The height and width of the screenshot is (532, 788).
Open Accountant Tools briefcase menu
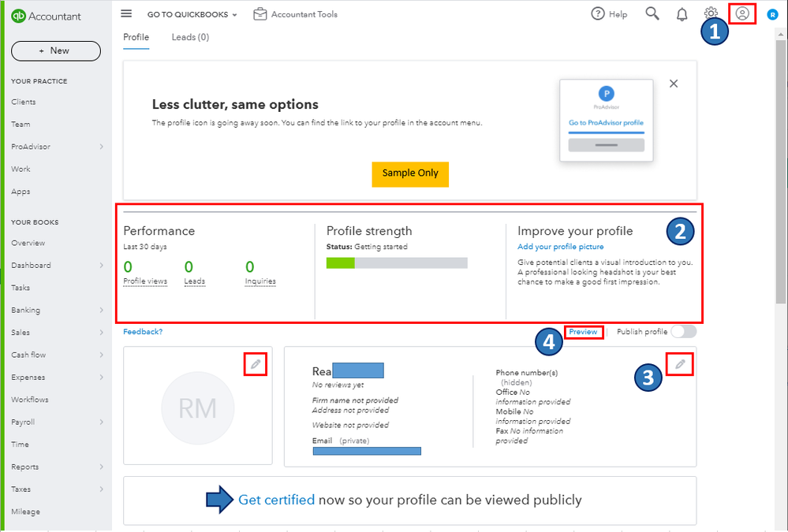[295, 14]
